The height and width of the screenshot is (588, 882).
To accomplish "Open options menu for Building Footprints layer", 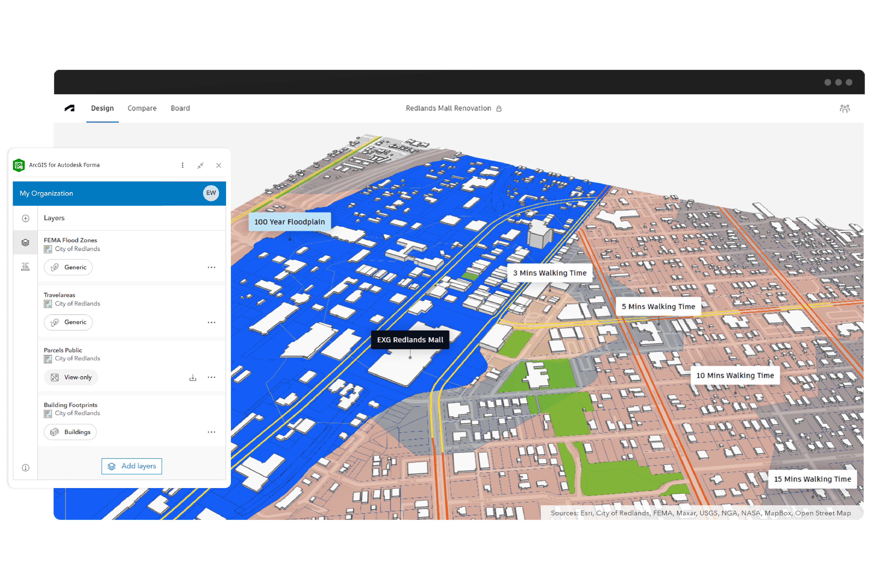I will click(211, 432).
